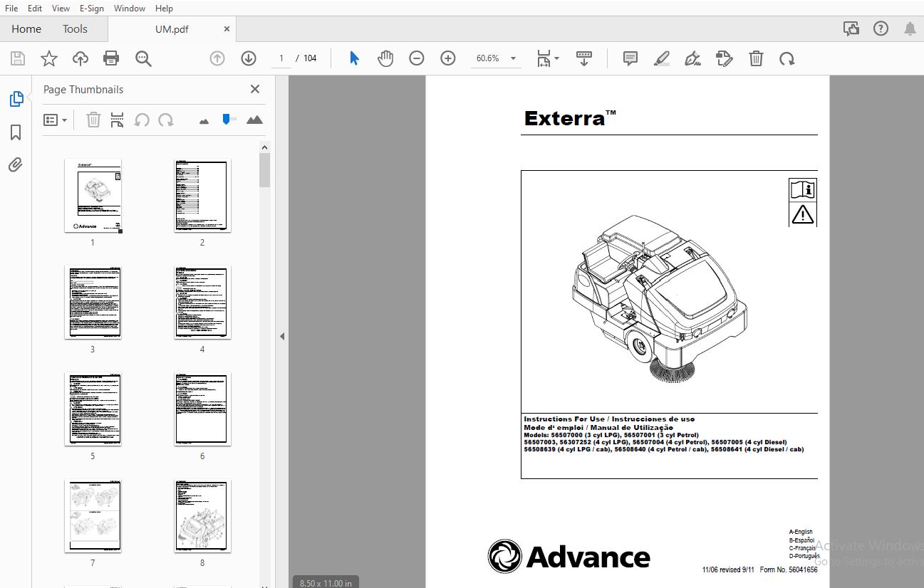Collapse the navigation pane arrow
The width and height of the screenshot is (924, 588).
click(x=282, y=336)
